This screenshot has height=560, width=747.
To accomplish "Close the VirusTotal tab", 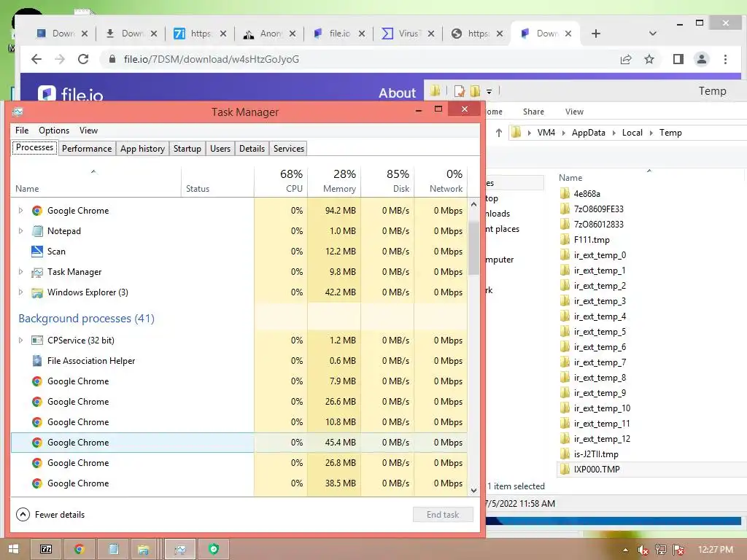I will click(430, 34).
